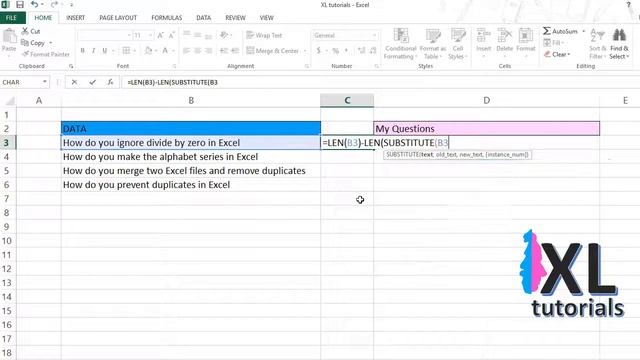Click Center alignment icon

coord(198,51)
